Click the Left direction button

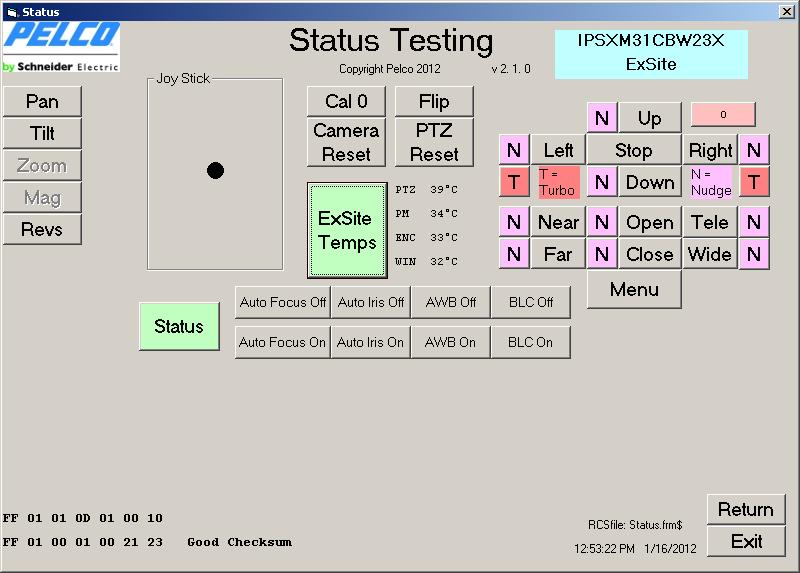pos(558,150)
